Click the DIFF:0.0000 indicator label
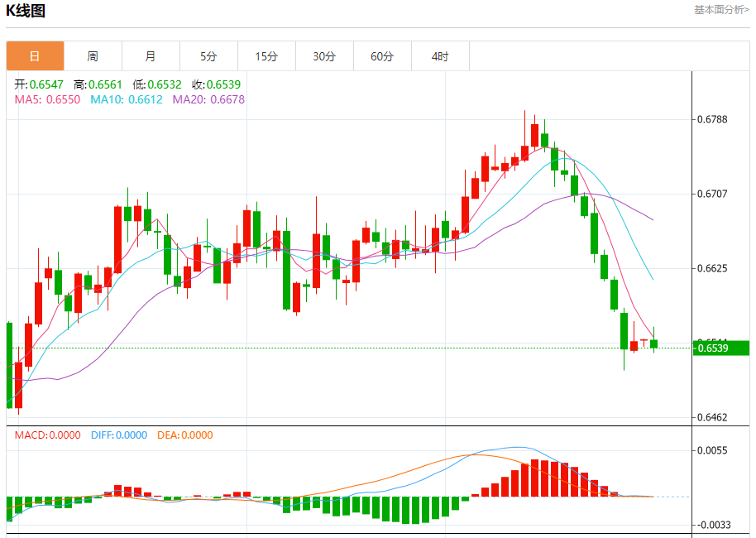Viewport: 756px width, 538px height. (118, 435)
